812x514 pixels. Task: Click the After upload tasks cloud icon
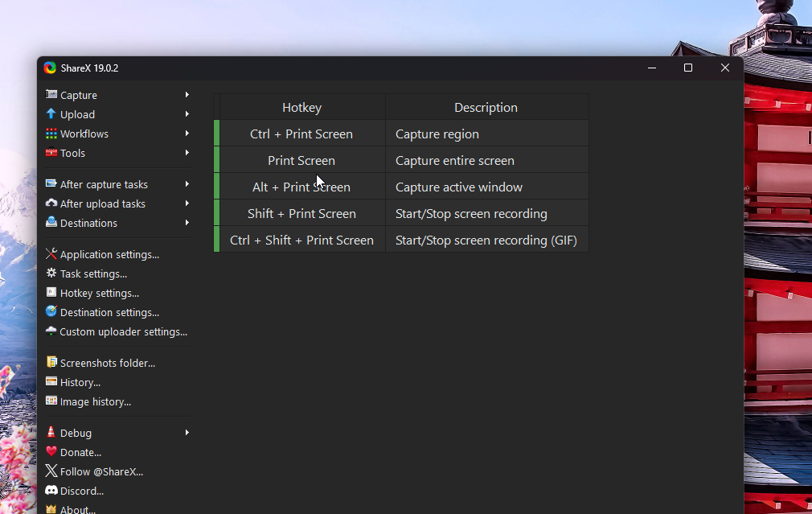coord(51,204)
